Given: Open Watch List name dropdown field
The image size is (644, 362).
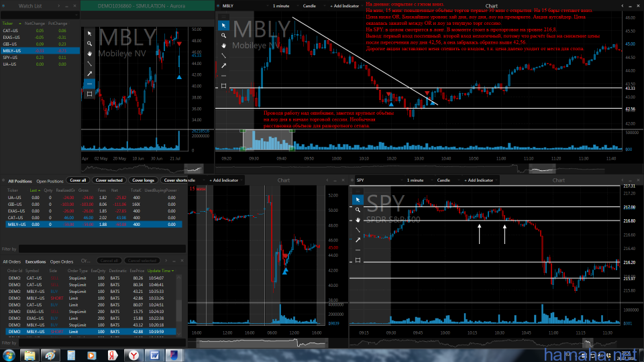Looking at the screenshot, I should (40, 15).
